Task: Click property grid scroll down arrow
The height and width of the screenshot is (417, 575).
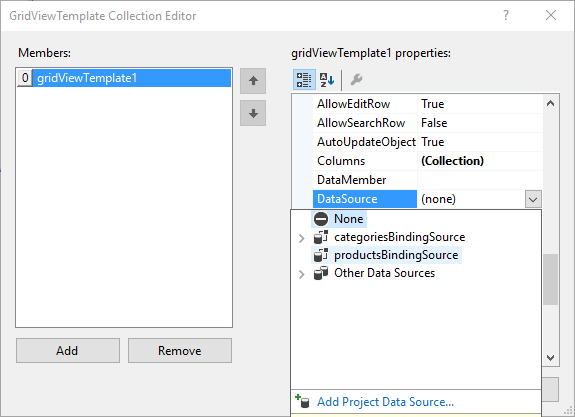Action: click(550, 358)
